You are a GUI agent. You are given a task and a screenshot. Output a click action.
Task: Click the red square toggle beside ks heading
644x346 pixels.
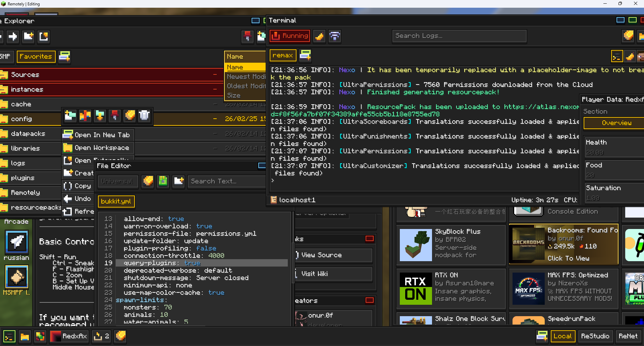370,239
